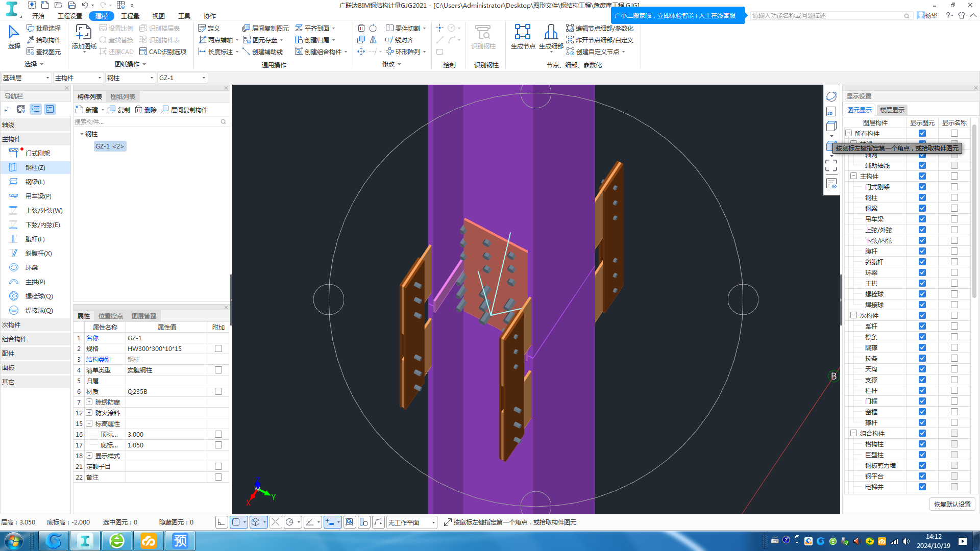This screenshot has height=551, width=980.
Task: Select GZ-1 <2> in component list
Action: coord(110,146)
